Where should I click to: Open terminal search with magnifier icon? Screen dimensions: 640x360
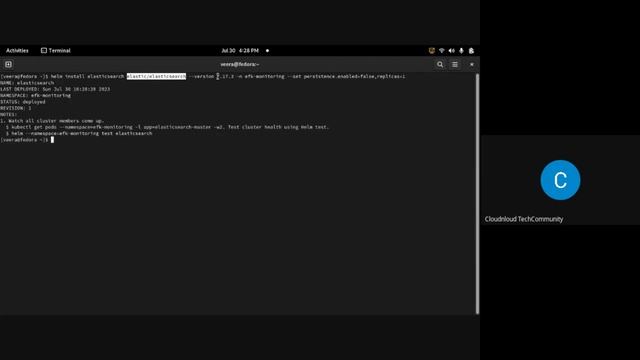tap(440, 64)
